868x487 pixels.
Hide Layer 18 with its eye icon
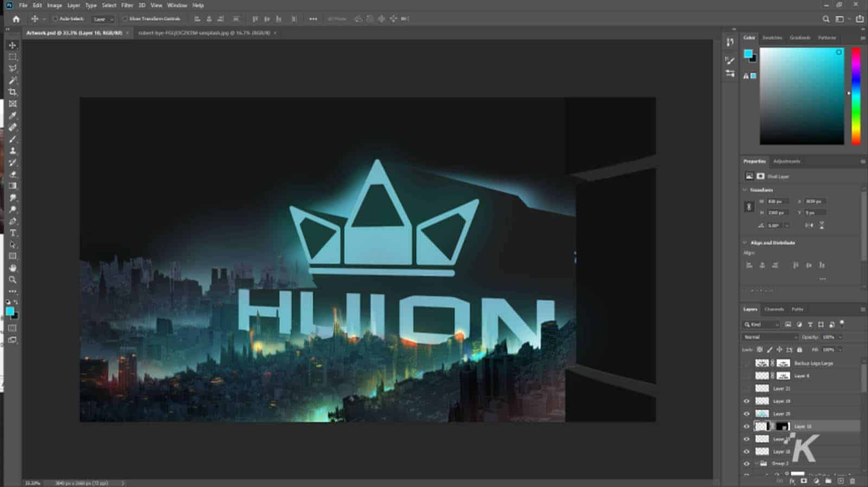click(746, 452)
